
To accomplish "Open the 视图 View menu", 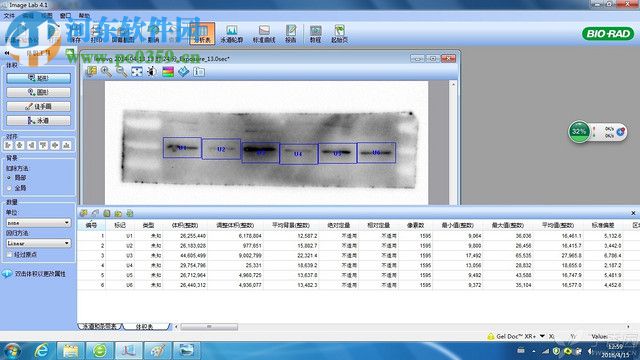I will point(47,16).
